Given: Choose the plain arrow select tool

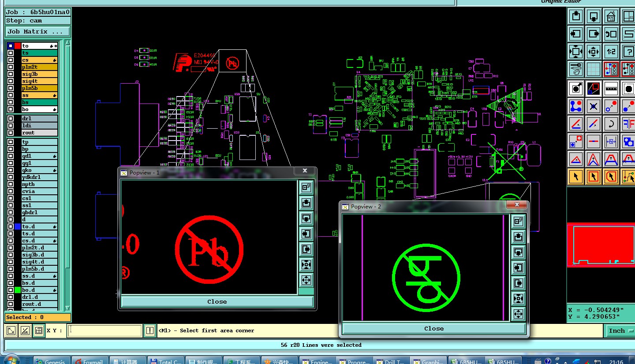Looking at the screenshot, I should [x=575, y=177].
